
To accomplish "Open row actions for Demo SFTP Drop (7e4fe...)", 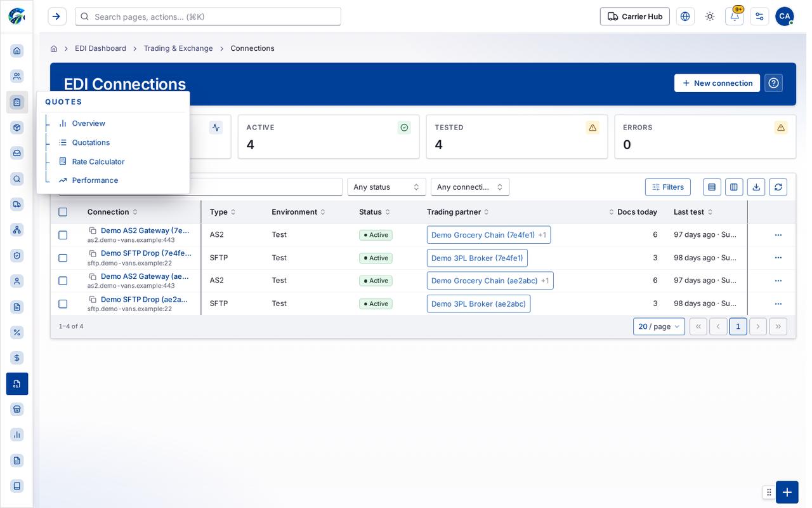I will 778,258.
